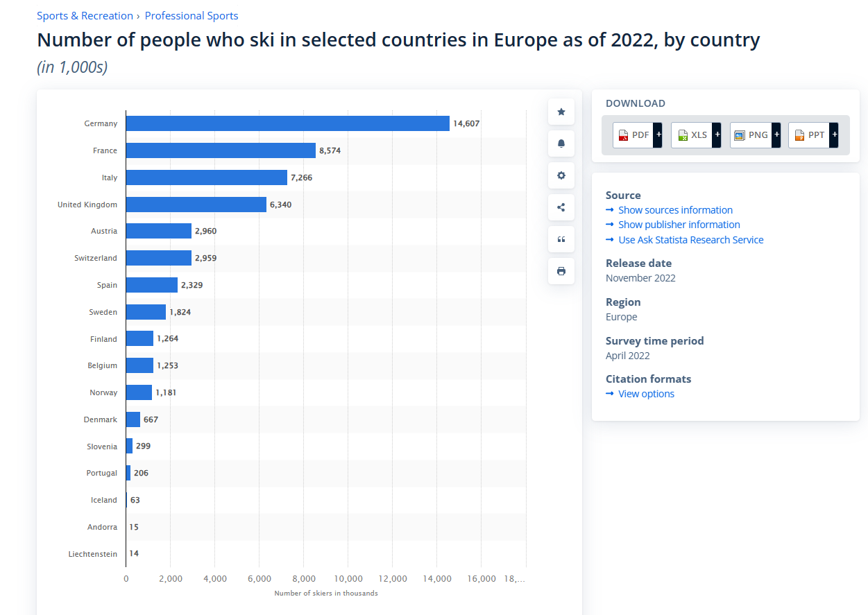Click the bell notification icon
Screen dimensions: 868x615
point(561,144)
